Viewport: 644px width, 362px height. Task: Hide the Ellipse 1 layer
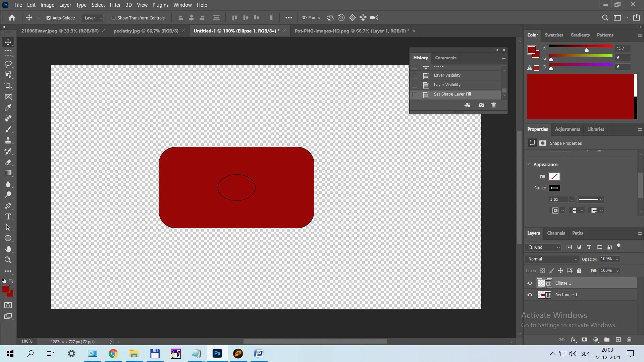tap(530, 283)
